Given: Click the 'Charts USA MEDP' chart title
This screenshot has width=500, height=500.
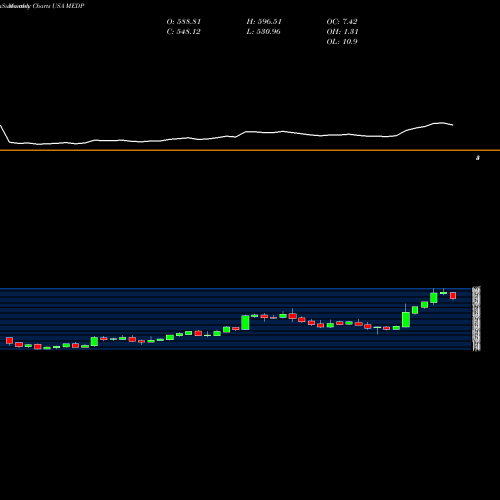Looking at the screenshot, I should click(x=58, y=6).
